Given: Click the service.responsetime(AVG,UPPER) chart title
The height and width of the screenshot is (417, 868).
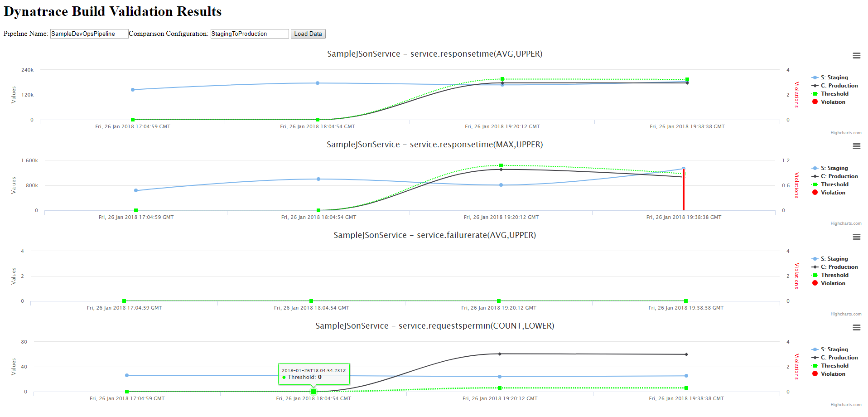Looking at the screenshot, I should click(435, 54).
